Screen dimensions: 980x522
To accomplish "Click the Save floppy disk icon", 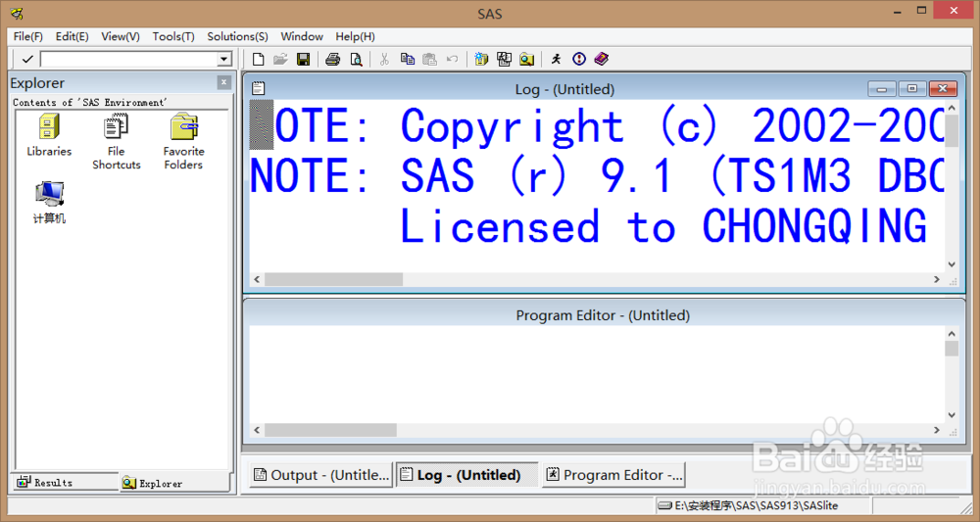I will click(x=303, y=60).
